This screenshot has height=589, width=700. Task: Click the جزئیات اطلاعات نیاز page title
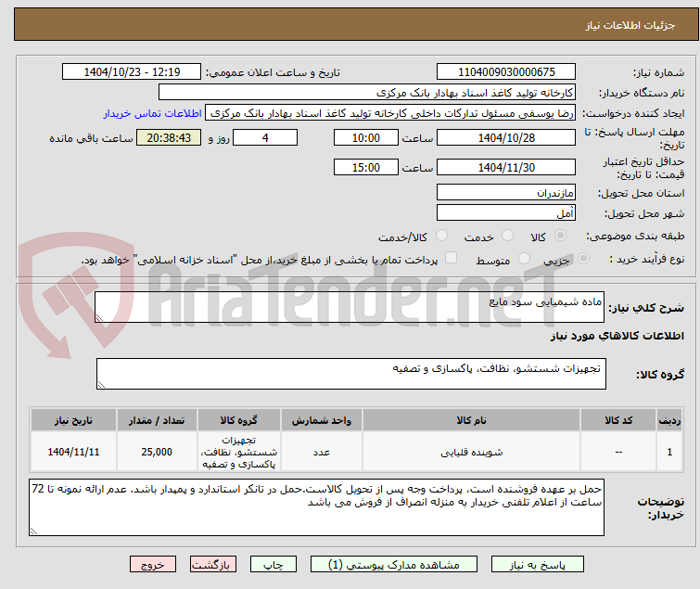click(630, 25)
